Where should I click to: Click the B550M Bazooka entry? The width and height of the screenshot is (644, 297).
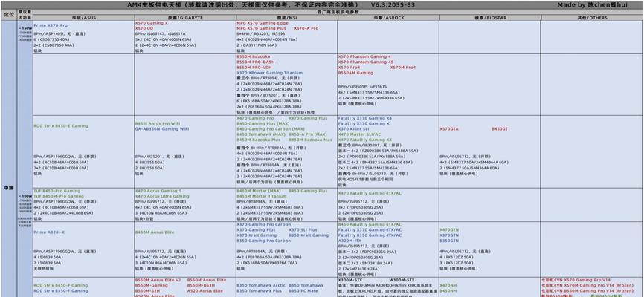tap(254, 56)
